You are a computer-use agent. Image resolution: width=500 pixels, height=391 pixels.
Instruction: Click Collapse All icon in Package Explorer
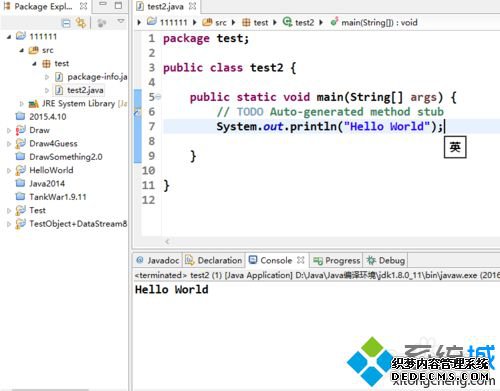coord(66,23)
